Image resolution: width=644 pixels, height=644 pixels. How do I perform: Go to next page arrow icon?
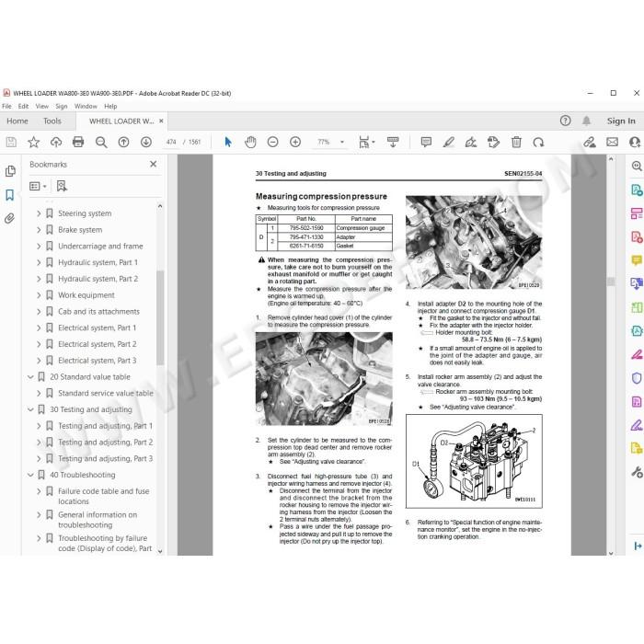145,142
